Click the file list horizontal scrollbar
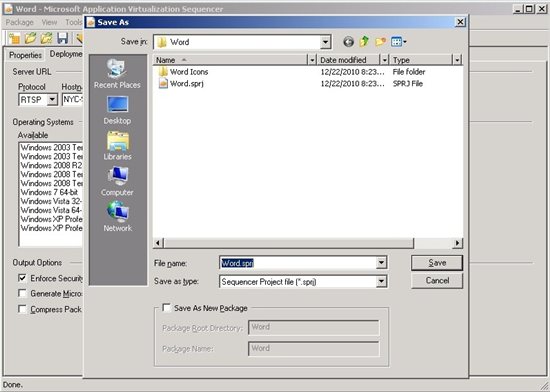 [x=288, y=243]
